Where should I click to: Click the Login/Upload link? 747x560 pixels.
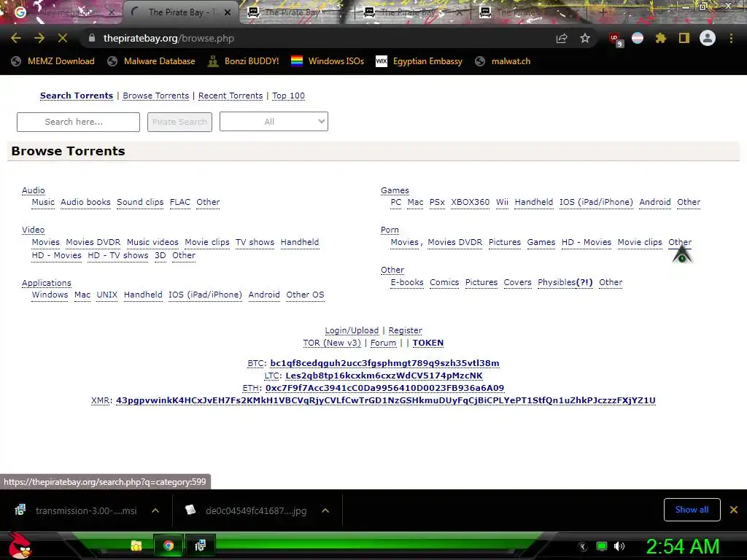352,330
